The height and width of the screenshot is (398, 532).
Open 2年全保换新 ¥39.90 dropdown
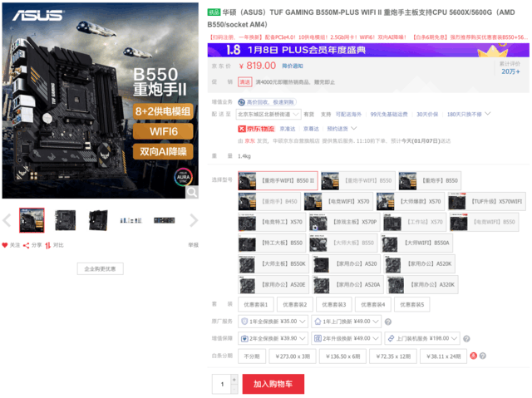[273, 338]
